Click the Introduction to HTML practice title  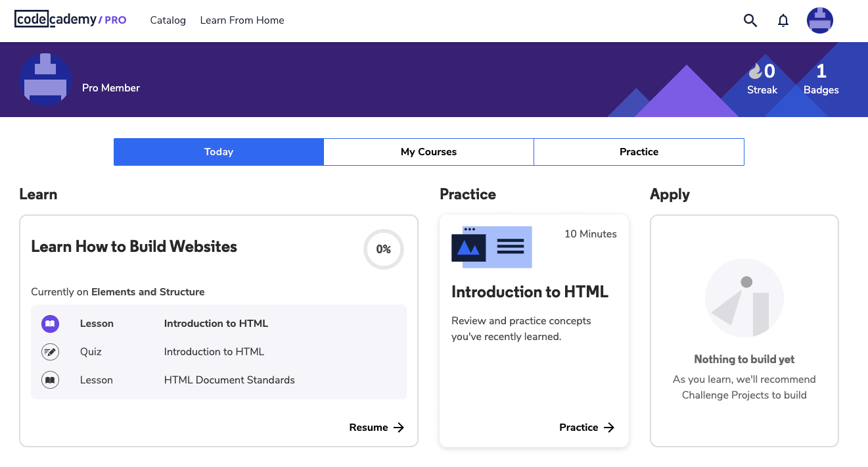point(530,292)
